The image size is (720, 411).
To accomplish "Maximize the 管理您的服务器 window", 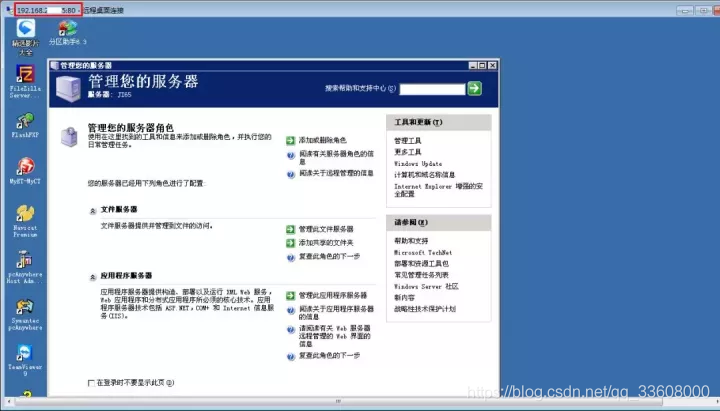I will pyautogui.click(x=482, y=66).
